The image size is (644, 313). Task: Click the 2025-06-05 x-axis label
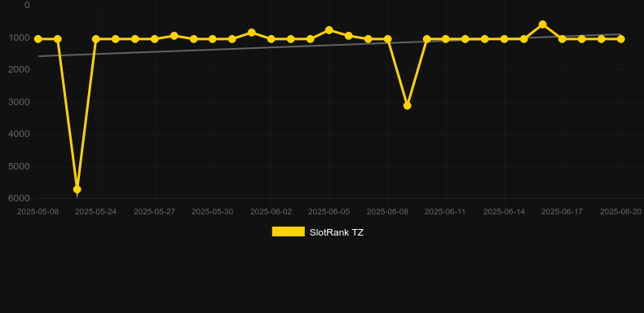coord(329,212)
